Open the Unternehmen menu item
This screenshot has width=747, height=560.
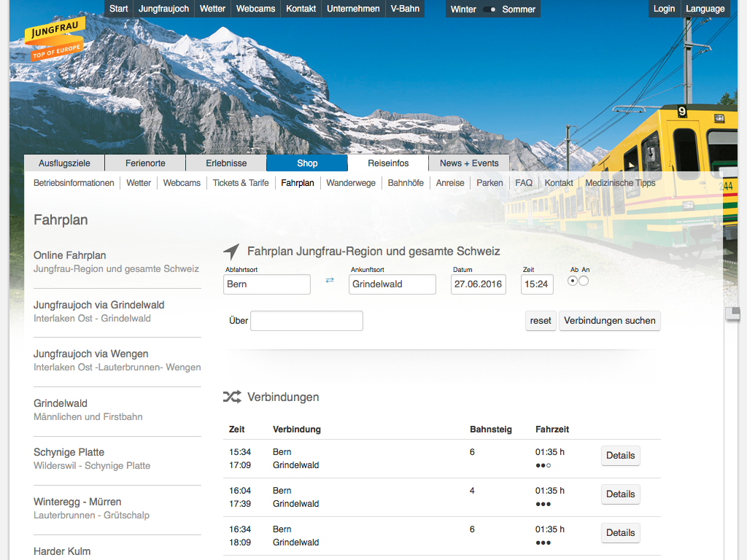[354, 9]
